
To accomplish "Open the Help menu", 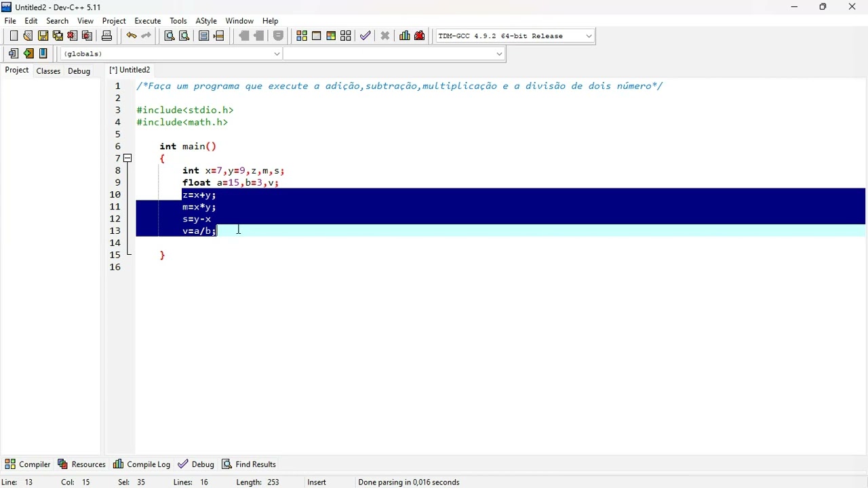I will pos(270,21).
